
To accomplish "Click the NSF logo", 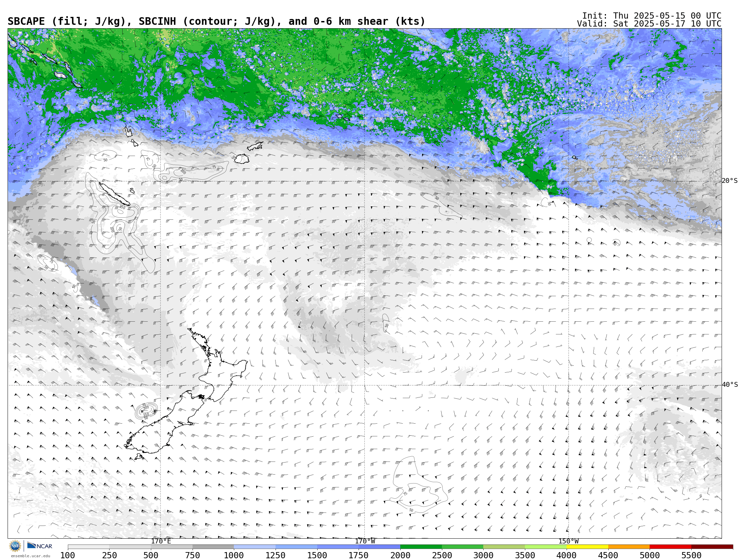I will click(x=15, y=546).
